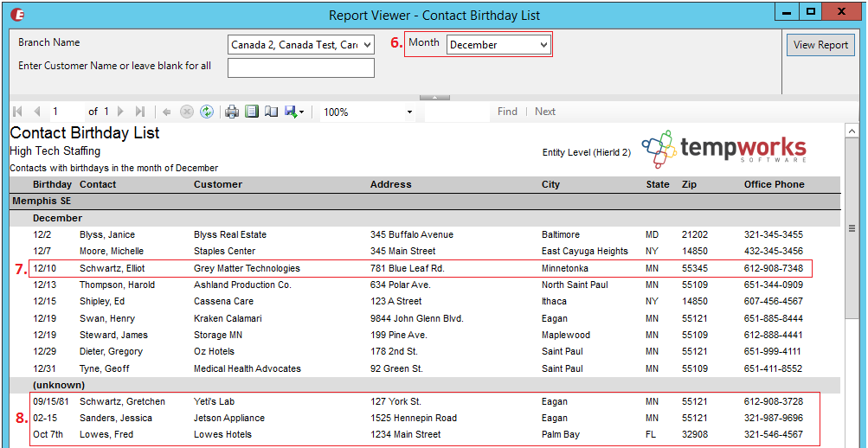Click phone number 612-908-7348
868x448 pixels.
point(774,268)
